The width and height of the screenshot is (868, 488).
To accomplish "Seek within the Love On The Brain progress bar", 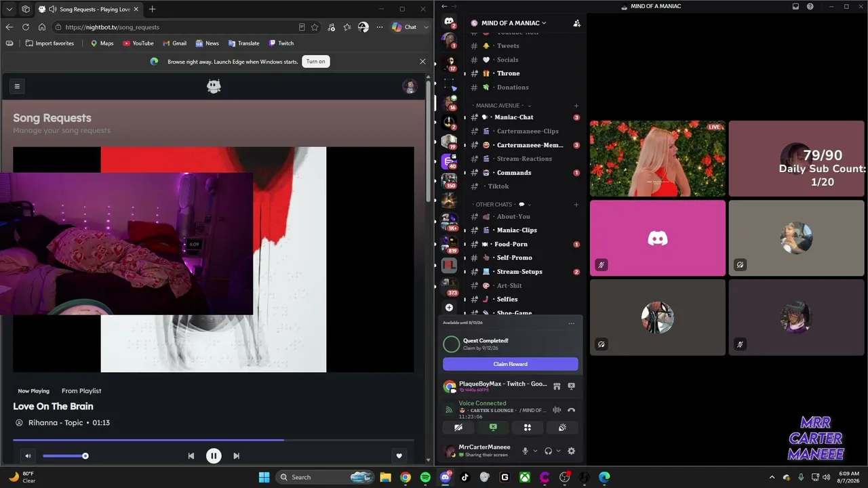I will coord(213,440).
